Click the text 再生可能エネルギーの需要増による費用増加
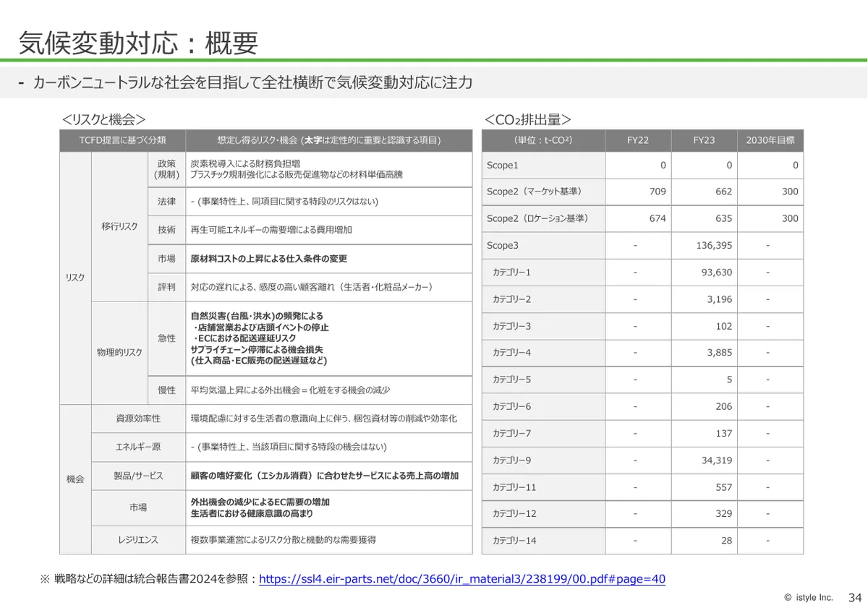 point(271,230)
